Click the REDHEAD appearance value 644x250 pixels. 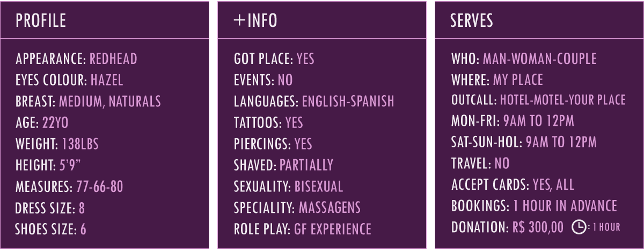click(x=113, y=59)
